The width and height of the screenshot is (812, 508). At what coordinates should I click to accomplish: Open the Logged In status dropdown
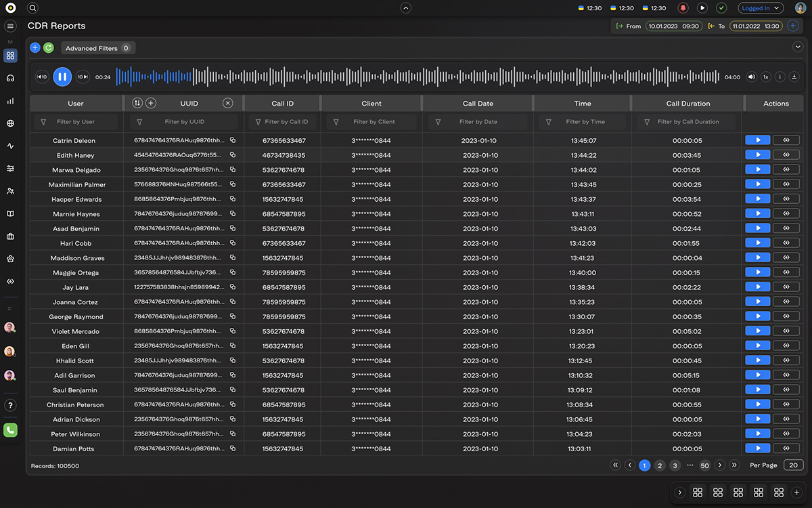[761, 8]
